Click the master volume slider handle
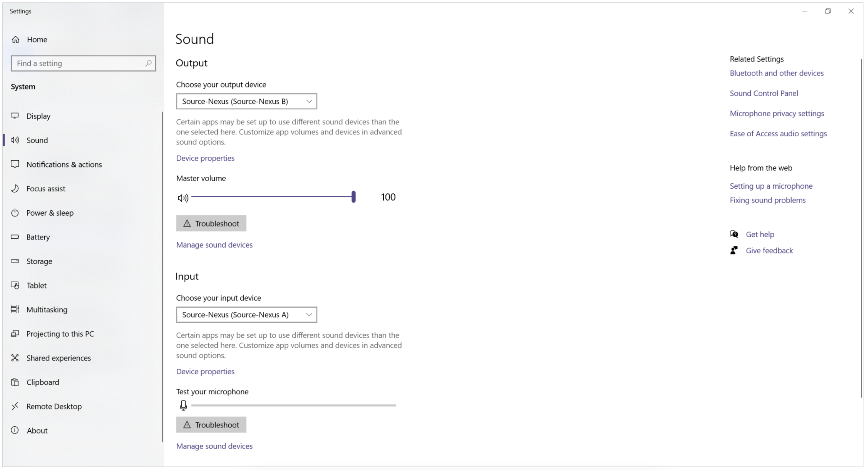Screen dimensions: 868x470 click(353, 197)
